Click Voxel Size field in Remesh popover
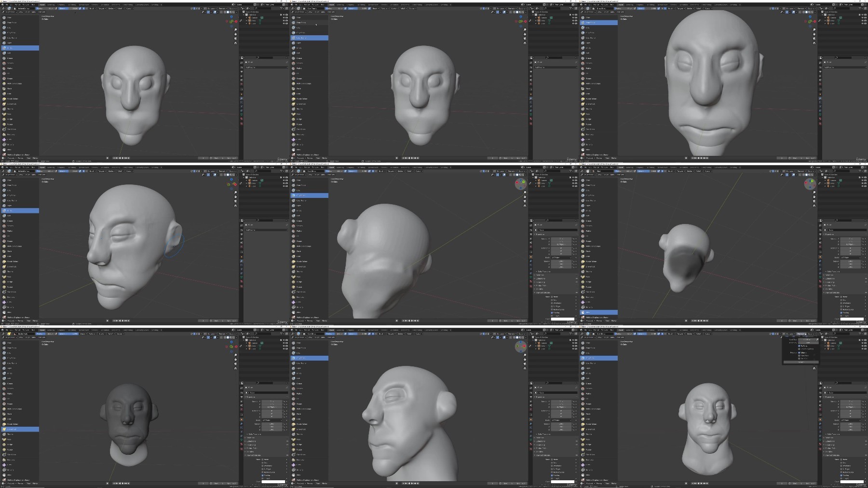868x488 pixels. pyautogui.click(x=807, y=339)
